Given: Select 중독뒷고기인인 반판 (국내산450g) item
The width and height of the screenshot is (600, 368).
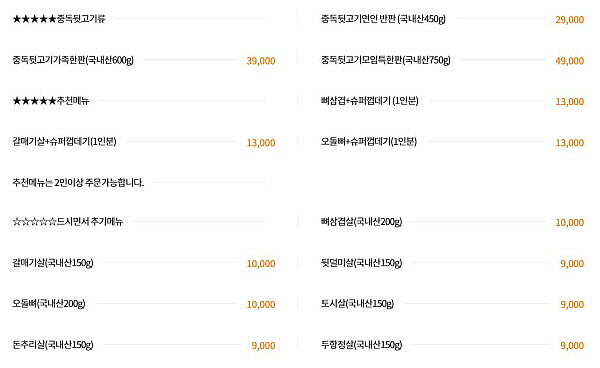Looking at the screenshot, I should pos(383,19).
